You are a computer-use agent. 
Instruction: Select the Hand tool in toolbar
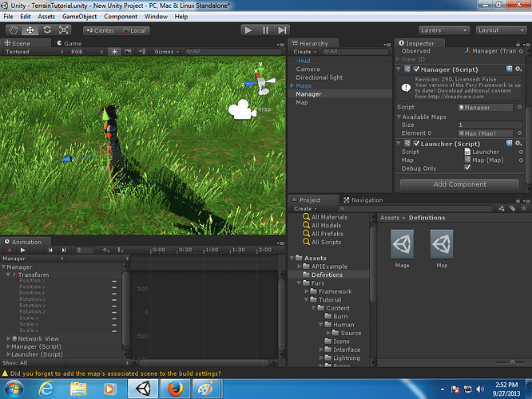click(14, 30)
